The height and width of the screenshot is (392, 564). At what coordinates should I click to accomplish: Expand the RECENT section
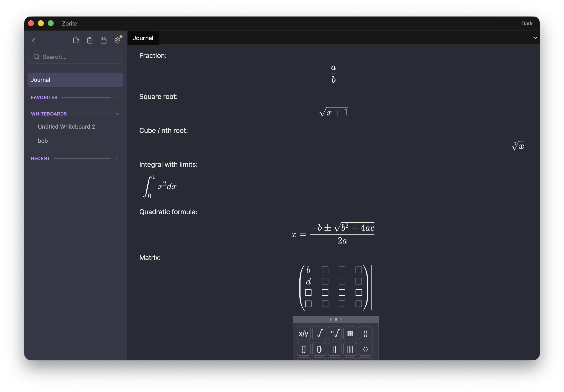click(117, 158)
